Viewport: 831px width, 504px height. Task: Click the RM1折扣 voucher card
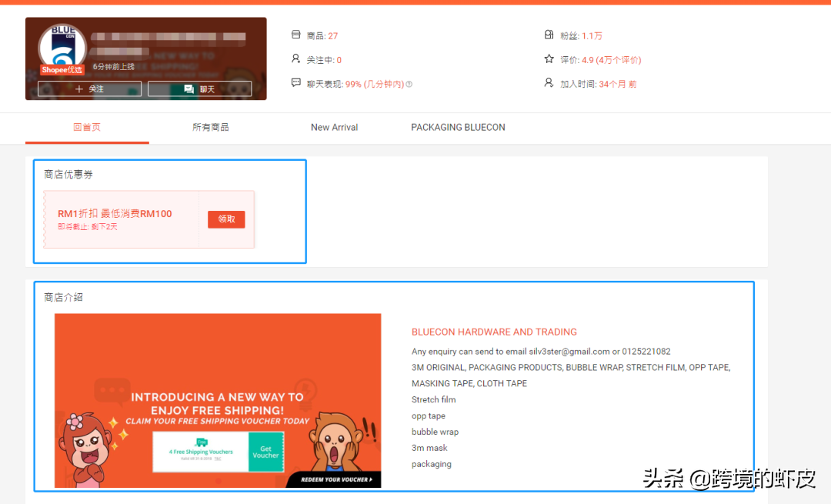pyautogui.click(x=149, y=219)
